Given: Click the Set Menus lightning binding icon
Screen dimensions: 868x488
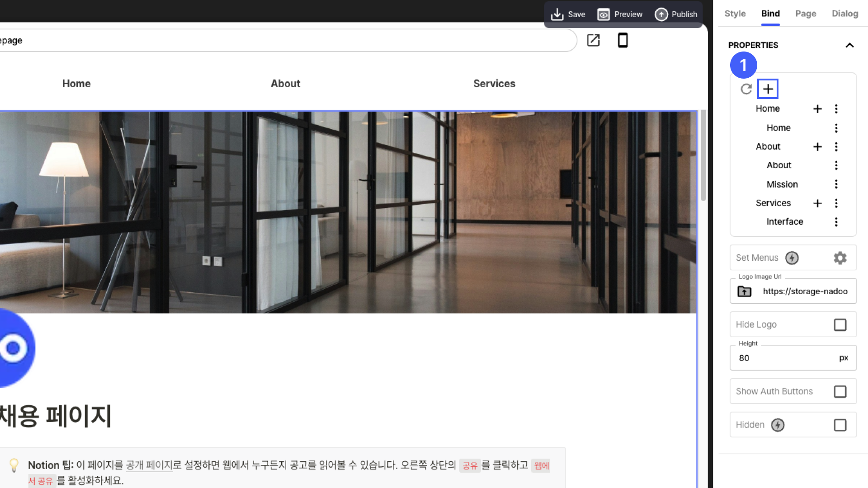Looking at the screenshot, I should point(792,258).
